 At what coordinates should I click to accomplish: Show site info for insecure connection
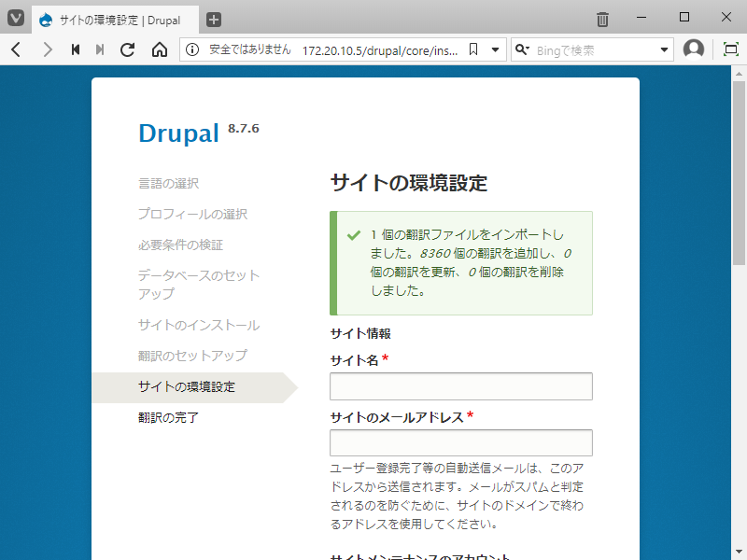point(192,49)
